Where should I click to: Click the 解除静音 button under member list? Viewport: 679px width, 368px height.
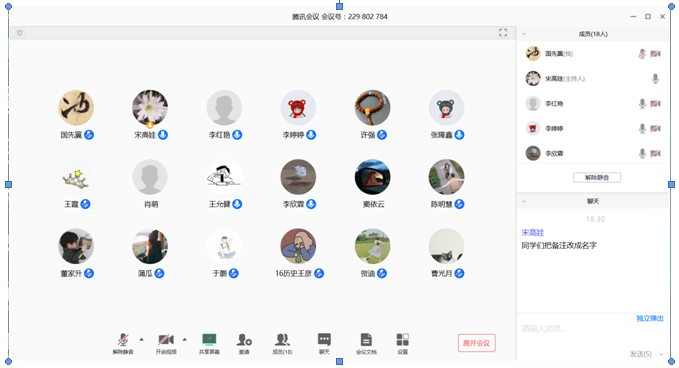pyautogui.click(x=597, y=178)
